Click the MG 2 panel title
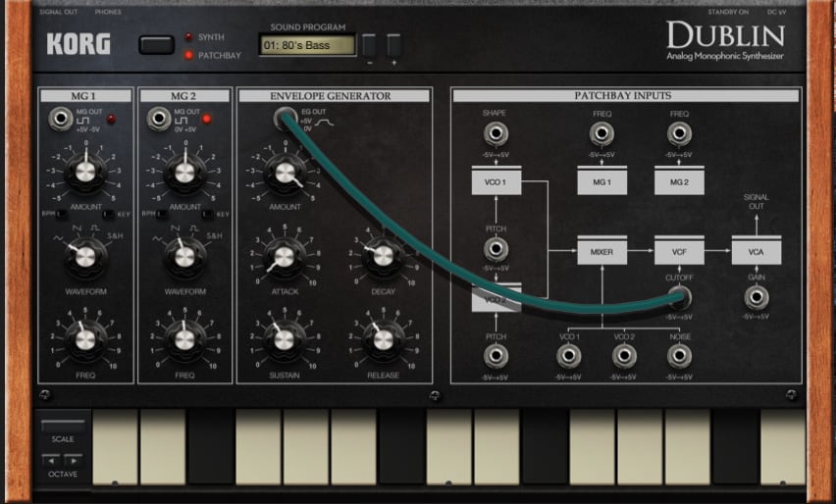Viewport: 836px width, 504px height. pos(184,96)
